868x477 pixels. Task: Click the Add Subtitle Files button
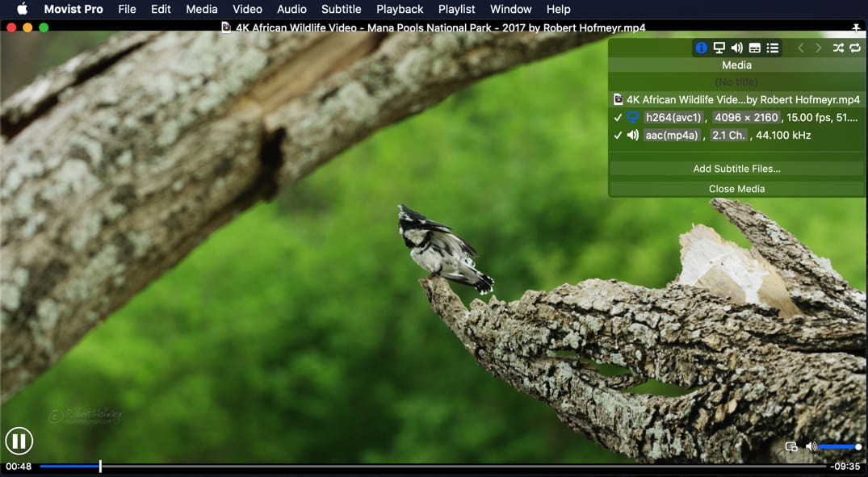tap(736, 169)
